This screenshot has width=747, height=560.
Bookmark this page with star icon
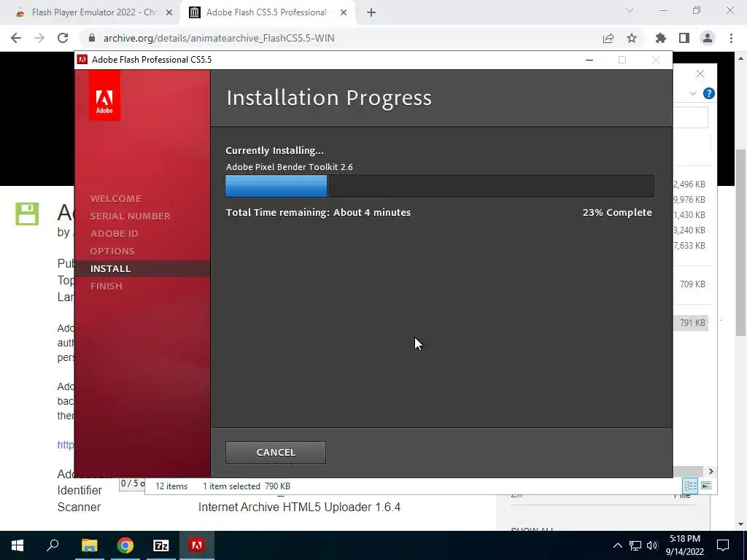pos(632,38)
